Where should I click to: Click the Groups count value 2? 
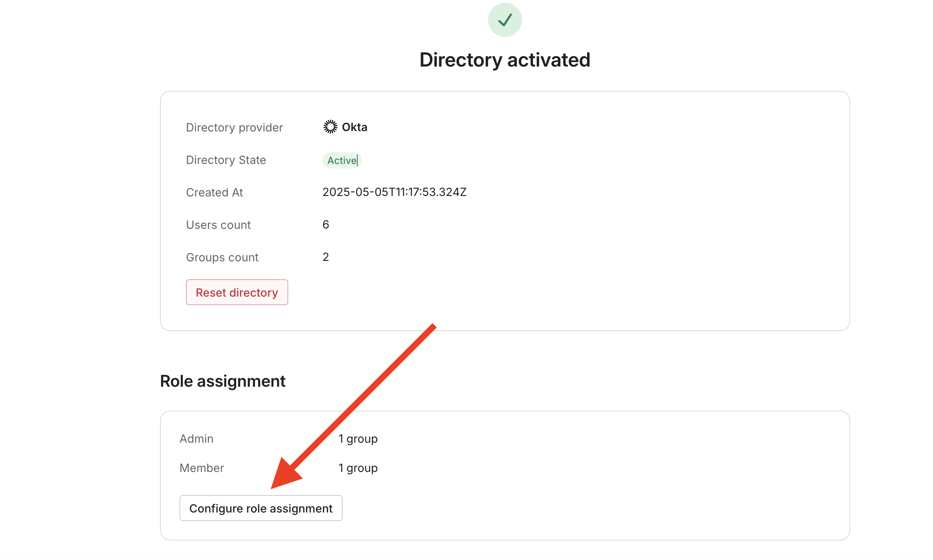pyautogui.click(x=326, y=257)
